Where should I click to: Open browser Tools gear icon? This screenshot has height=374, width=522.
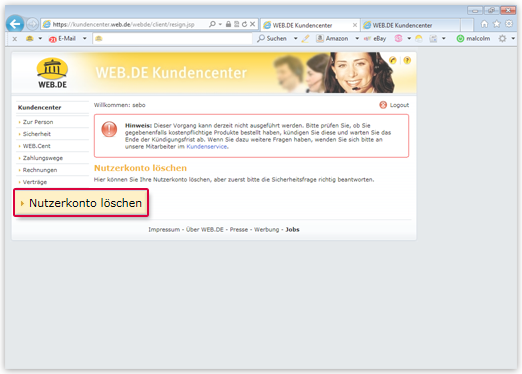(509, 24)
